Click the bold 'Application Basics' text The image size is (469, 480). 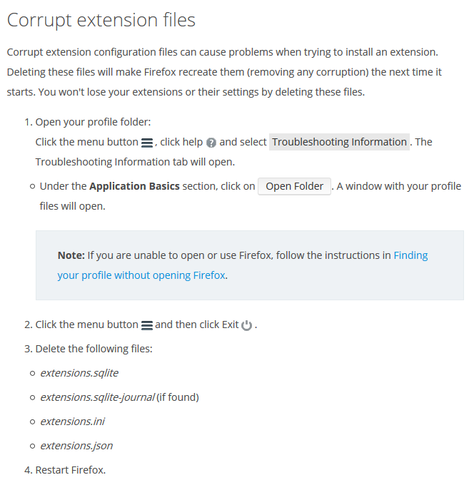pos(134,186)
